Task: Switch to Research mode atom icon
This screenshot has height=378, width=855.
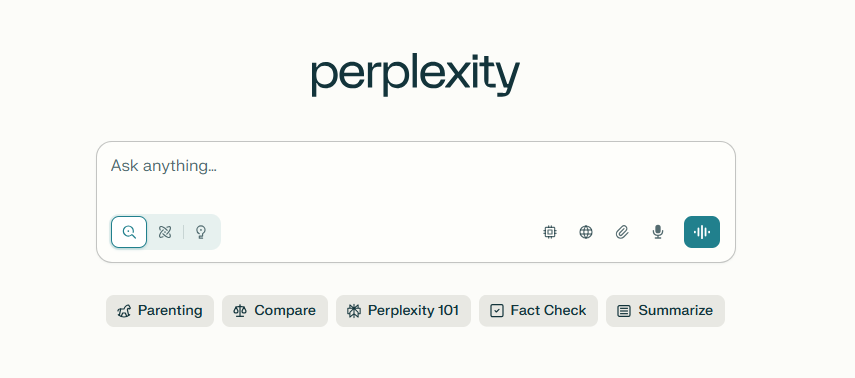Action: click(165, 232)
